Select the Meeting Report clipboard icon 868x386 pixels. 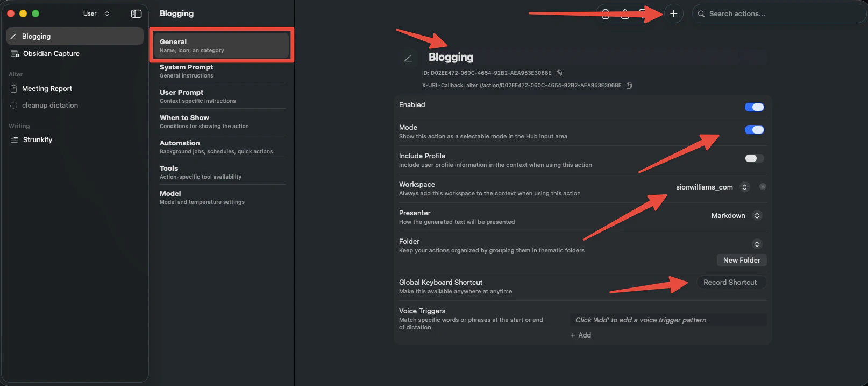tap(13, 88)
